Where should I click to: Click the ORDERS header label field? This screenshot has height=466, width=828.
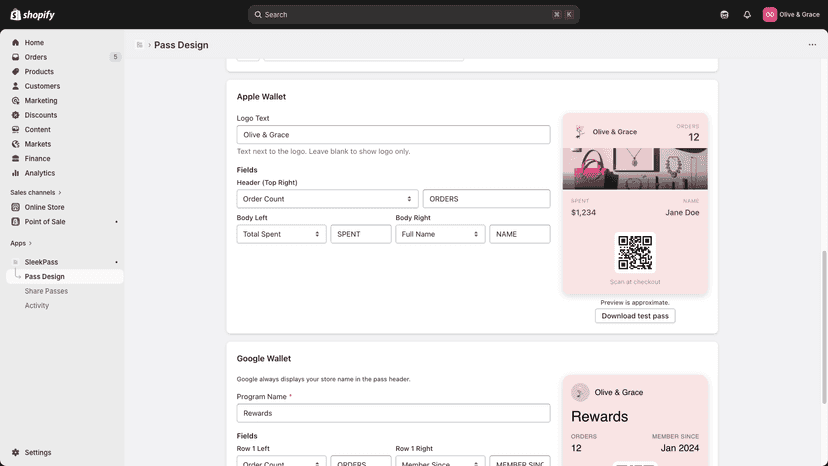pos(486,199)
